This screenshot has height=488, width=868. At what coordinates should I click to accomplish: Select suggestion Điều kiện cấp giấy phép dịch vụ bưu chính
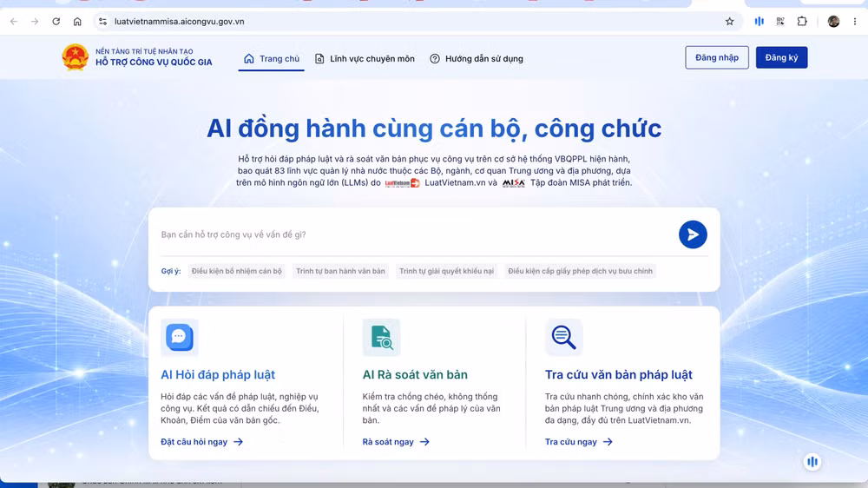[x=580, y=271]
